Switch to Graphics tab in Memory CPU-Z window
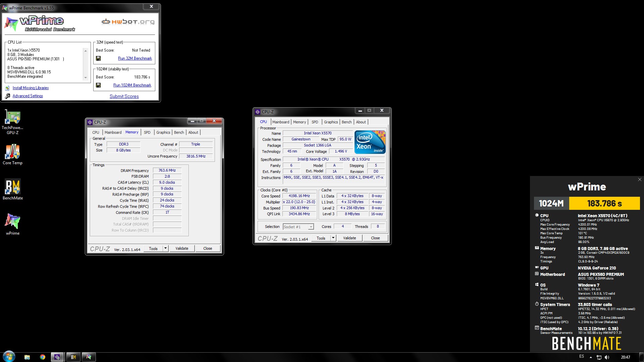The image size is (644, 362). pos(163,132)
